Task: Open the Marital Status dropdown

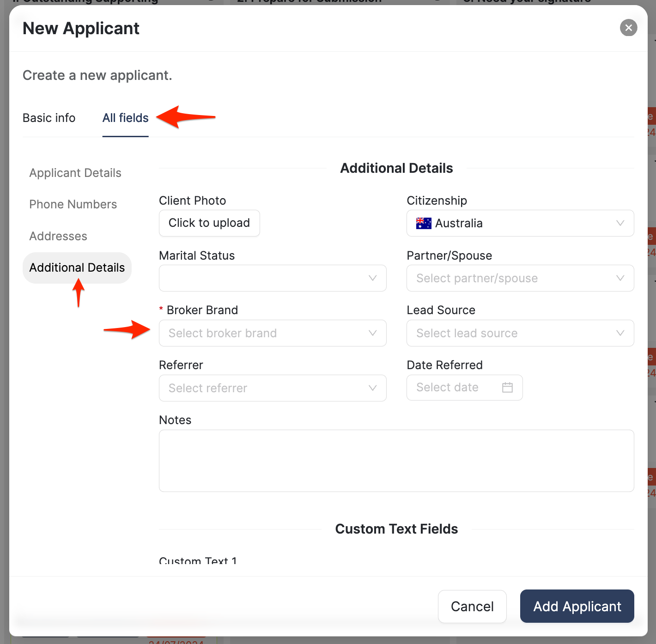Action: [273, 278]
